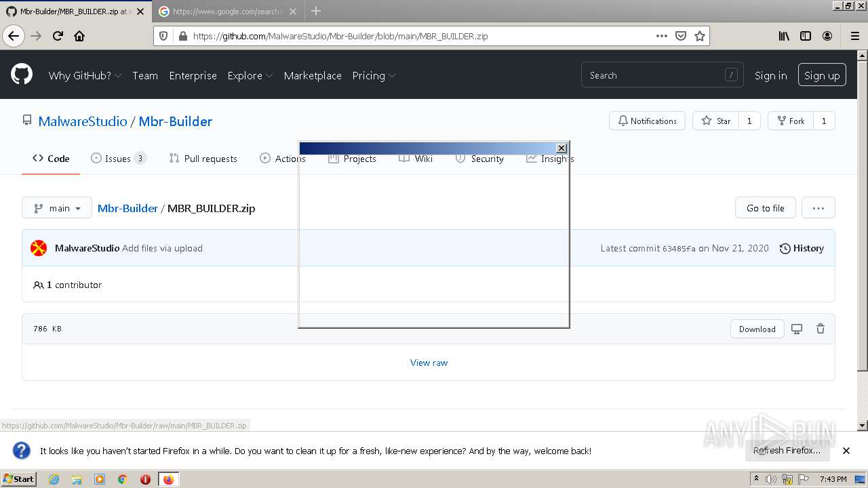The width and height of the screenshot is (868, 488).
Task: Open the Pull requests tab
Action: coord(203,159)
